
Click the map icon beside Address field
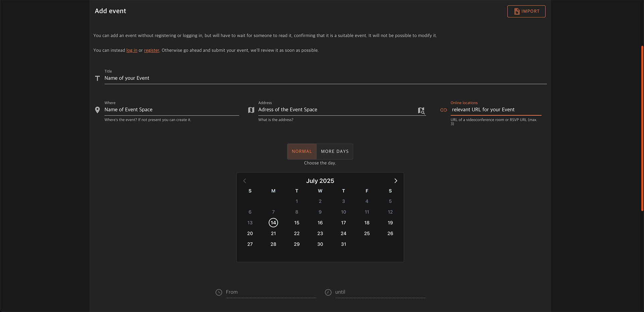coord(251,110)
